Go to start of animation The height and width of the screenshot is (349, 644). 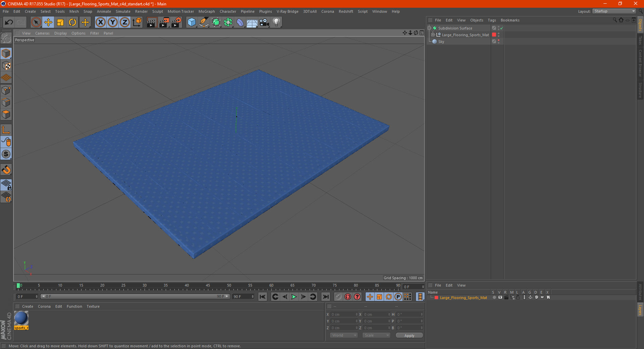point(263,297)
